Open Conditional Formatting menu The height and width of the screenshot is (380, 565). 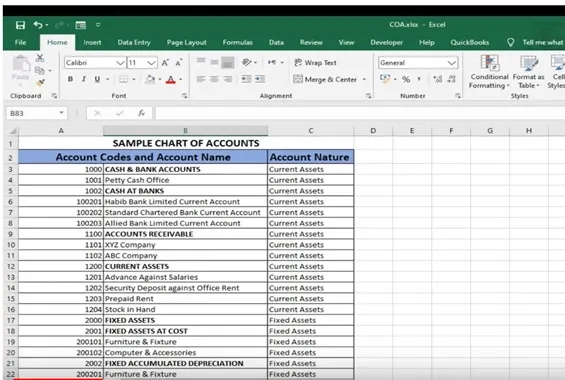(x=489, y=72)
